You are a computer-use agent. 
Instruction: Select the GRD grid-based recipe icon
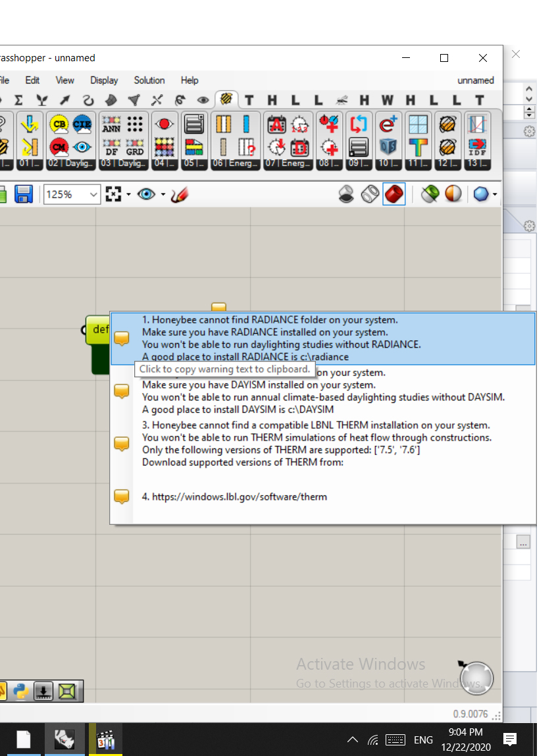pos(134,147)
